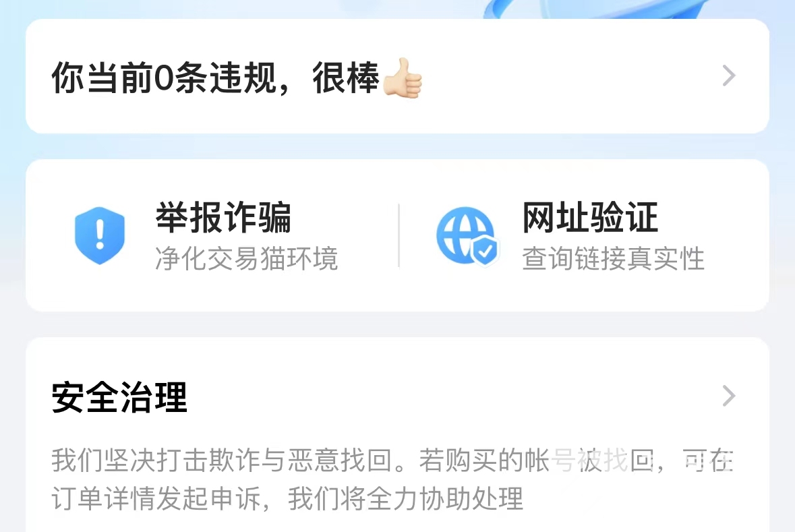Expand 安全治理 using its right arrow

point(728,396)
